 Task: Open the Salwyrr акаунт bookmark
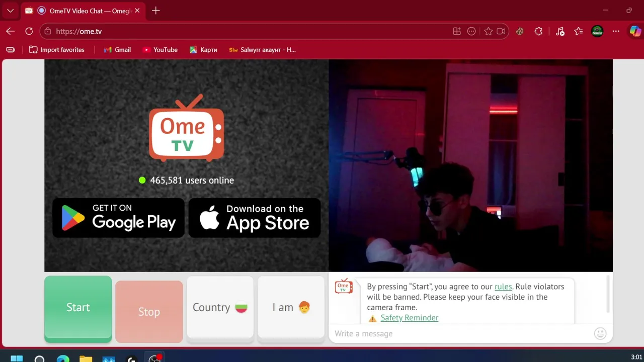coord(262,50)
